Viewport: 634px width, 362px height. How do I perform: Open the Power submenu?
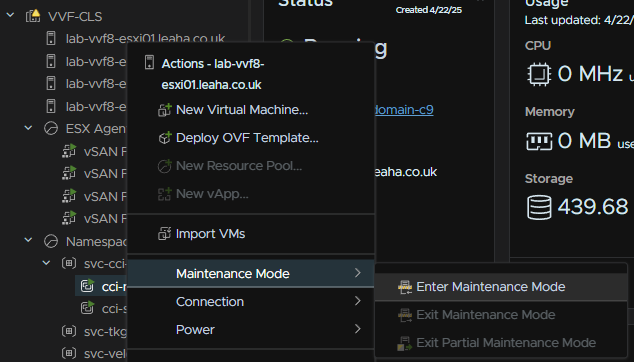pyautogui.click(x=251, y=330)
